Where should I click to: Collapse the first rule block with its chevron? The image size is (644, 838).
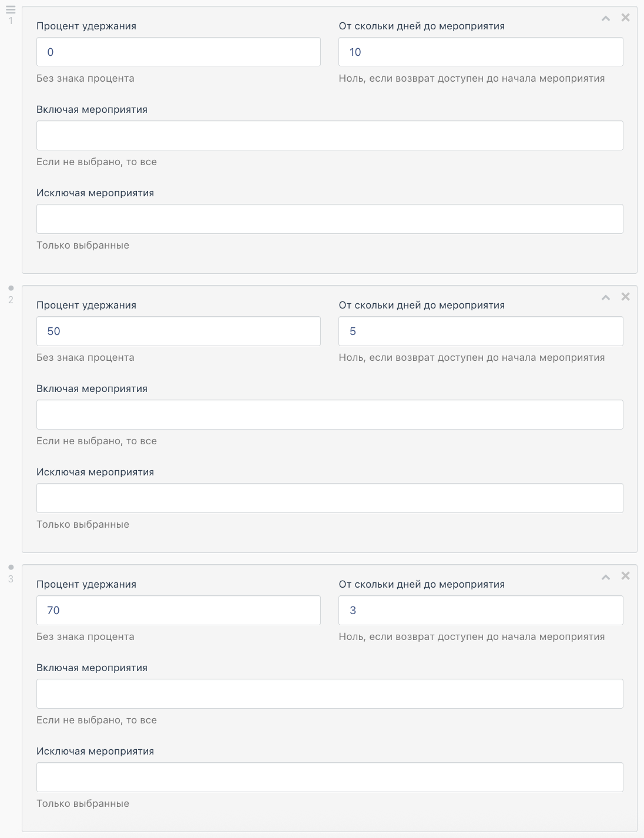(606, 19)
